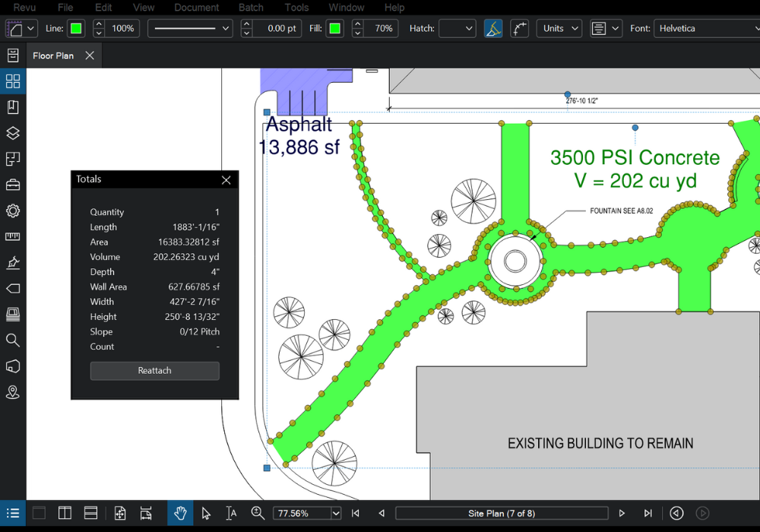Switch to split vertical view
This screenshot has width=760, height=532.
(x=65, y=513)
